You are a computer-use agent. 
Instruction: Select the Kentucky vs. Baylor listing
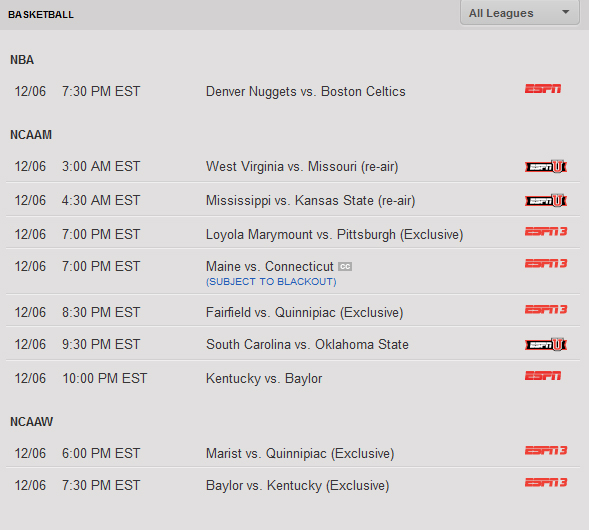pyautogui.click(x=264, y=379)
